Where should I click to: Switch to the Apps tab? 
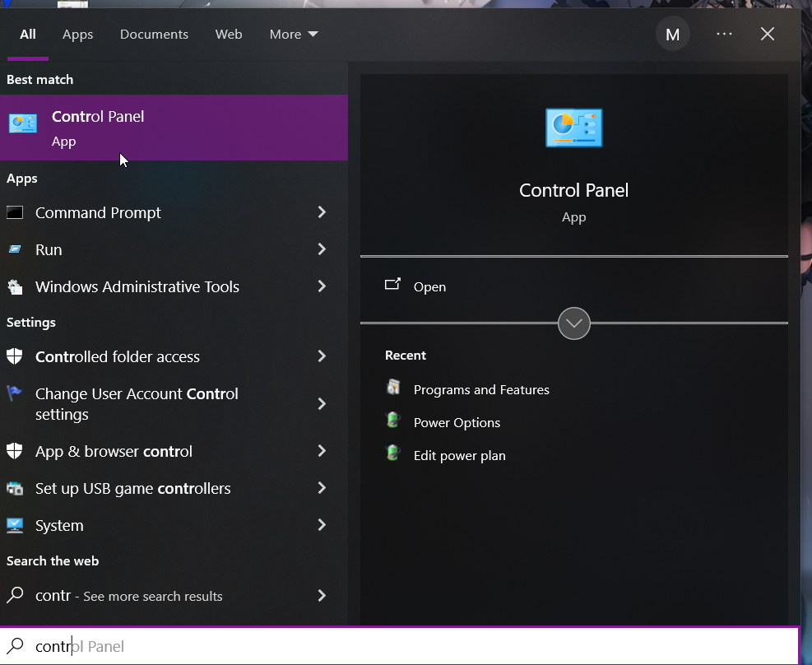pyautogui.click(x=77, y=35)
